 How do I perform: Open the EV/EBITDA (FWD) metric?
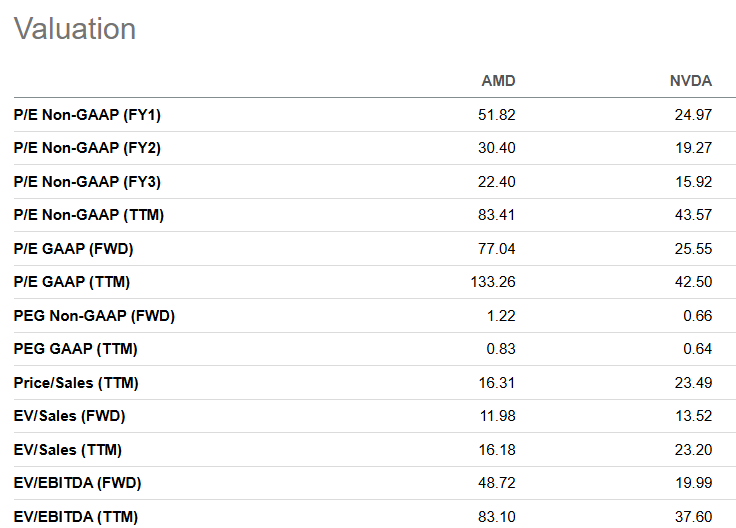(x=77, y=483)
